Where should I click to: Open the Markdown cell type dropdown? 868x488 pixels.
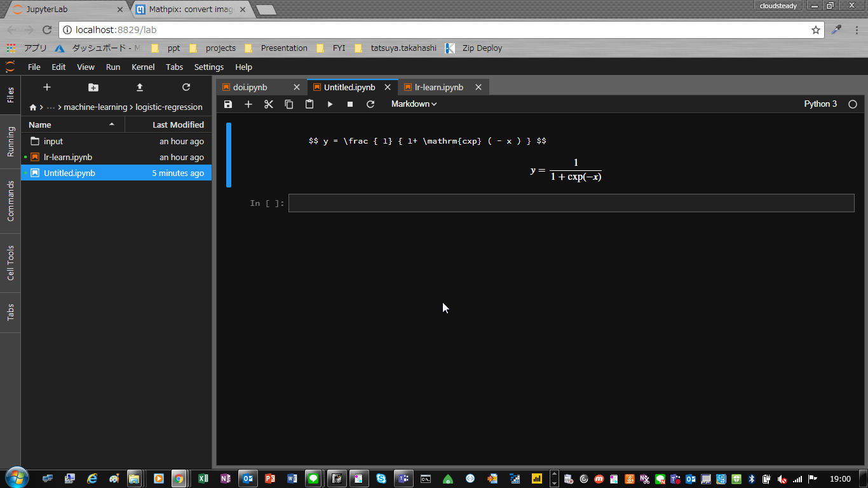(x=413, y=104)
